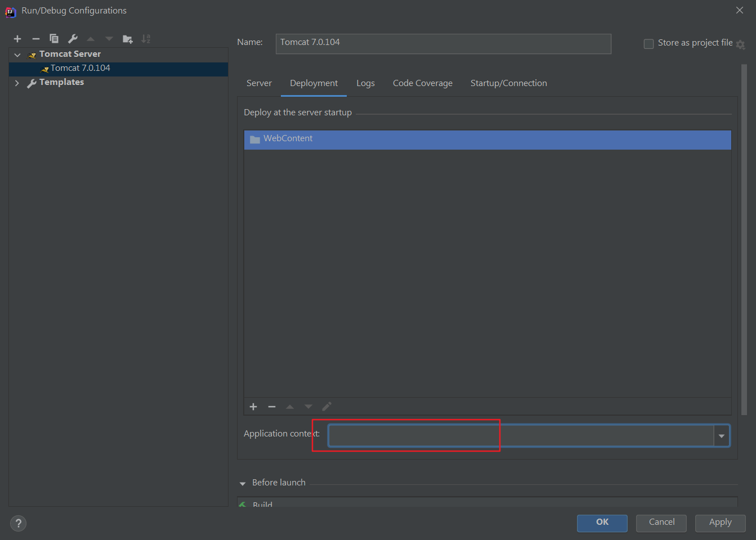The height and width of the screenshot is (540, 756).
Task: Close Run/Debug Configurations dialog
Action: point(740,10)
